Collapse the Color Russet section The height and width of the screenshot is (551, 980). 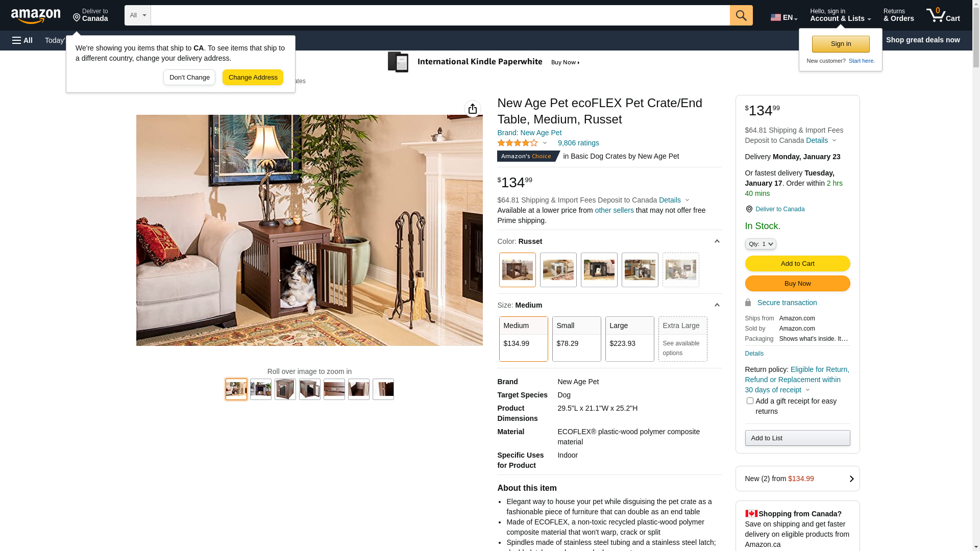(x=717, y=241)
